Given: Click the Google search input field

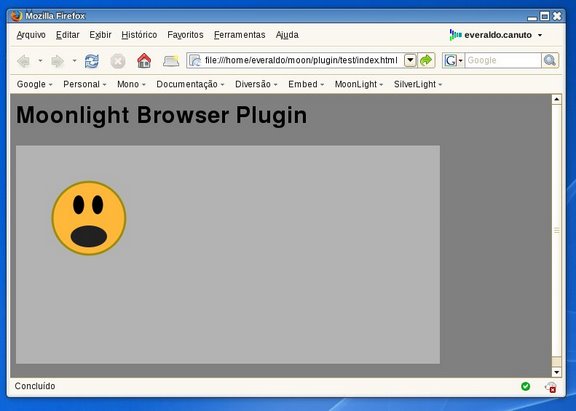Looking at the screenshot, I should coord(503,60).
